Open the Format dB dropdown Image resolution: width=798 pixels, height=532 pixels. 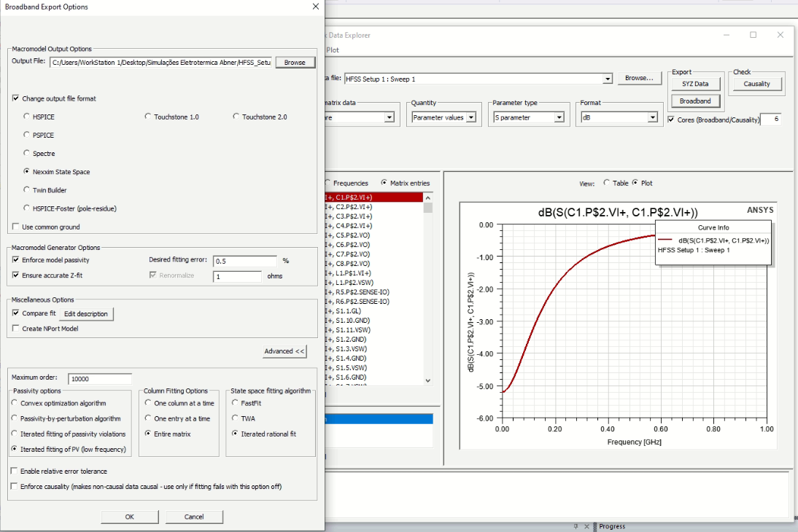[x=652, y=117]
